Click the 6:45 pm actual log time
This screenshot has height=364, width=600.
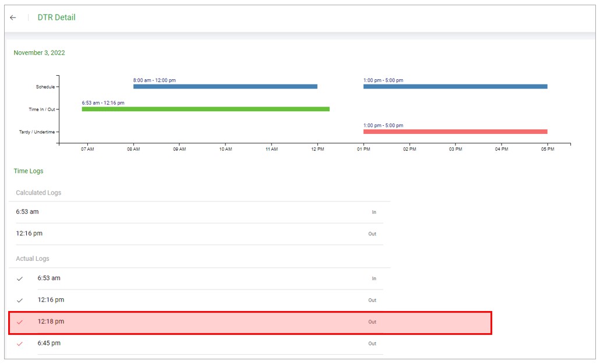[x=49, y=344]
